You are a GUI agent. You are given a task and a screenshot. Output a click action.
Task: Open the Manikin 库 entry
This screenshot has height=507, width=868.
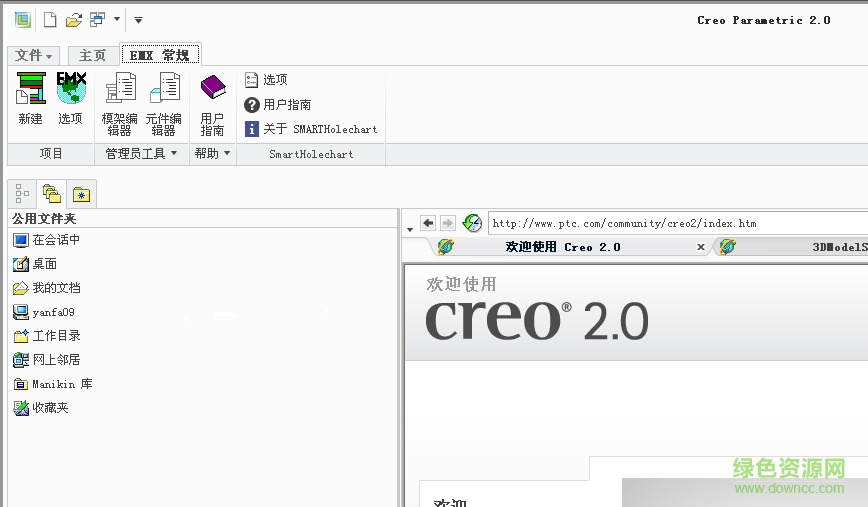coord(53,384)
